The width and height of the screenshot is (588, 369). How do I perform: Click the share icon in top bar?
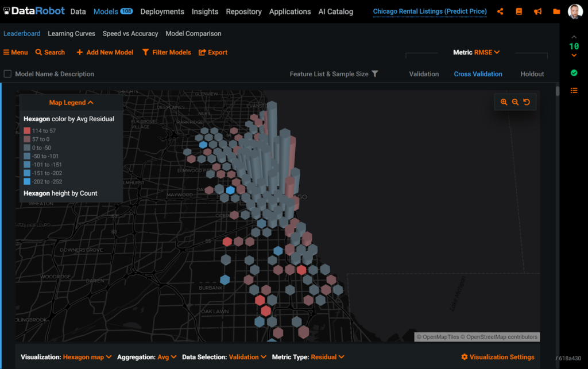click(500, 11)
